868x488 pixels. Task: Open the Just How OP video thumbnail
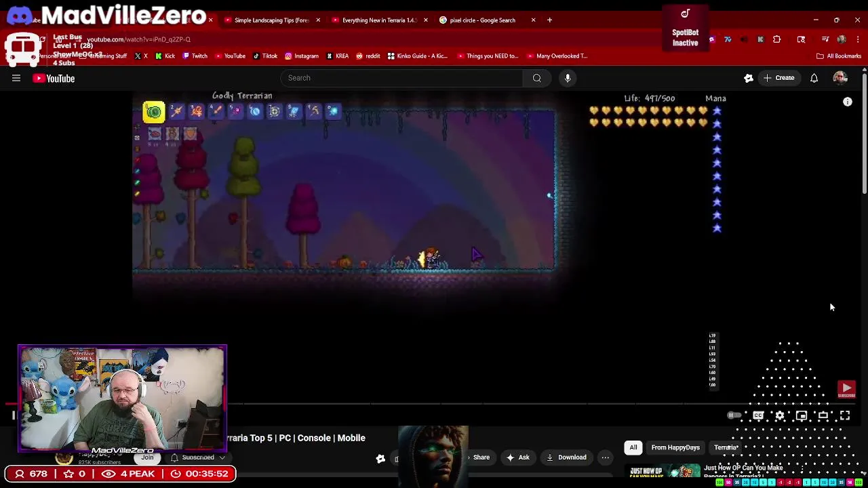[664, 472]
